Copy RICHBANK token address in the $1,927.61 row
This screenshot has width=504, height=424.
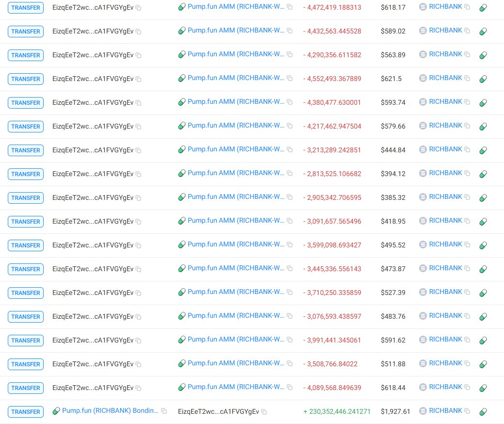click(x=467, y=411)
